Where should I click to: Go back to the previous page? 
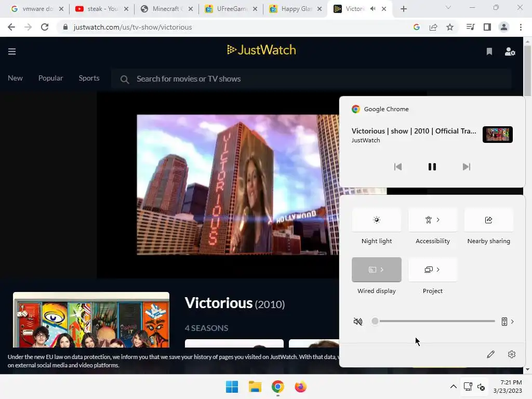[11, 27]
